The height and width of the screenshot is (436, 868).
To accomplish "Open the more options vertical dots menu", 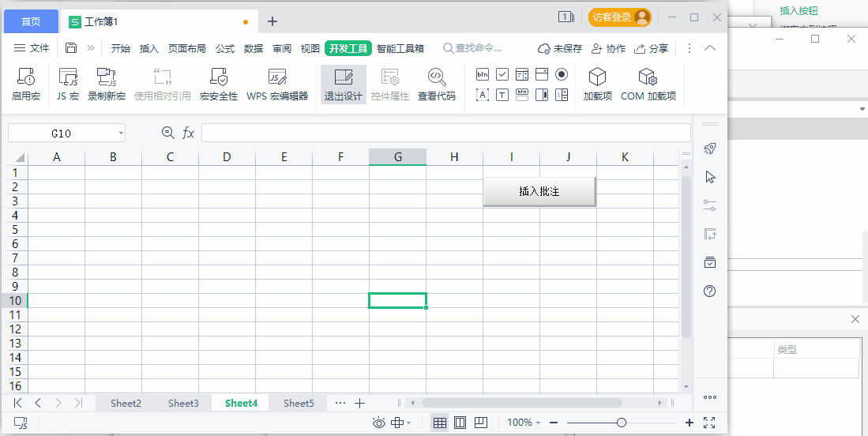I will 690,48.
